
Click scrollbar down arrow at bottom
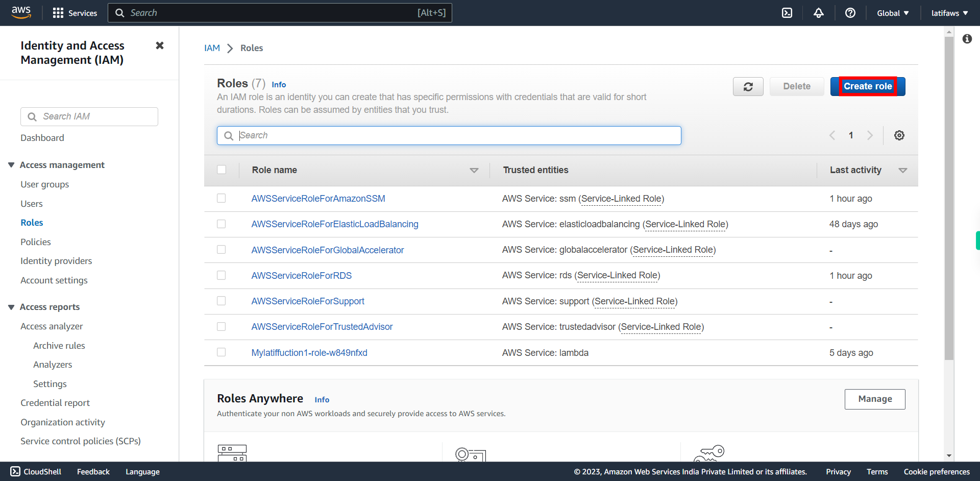(x=949, y=455)
